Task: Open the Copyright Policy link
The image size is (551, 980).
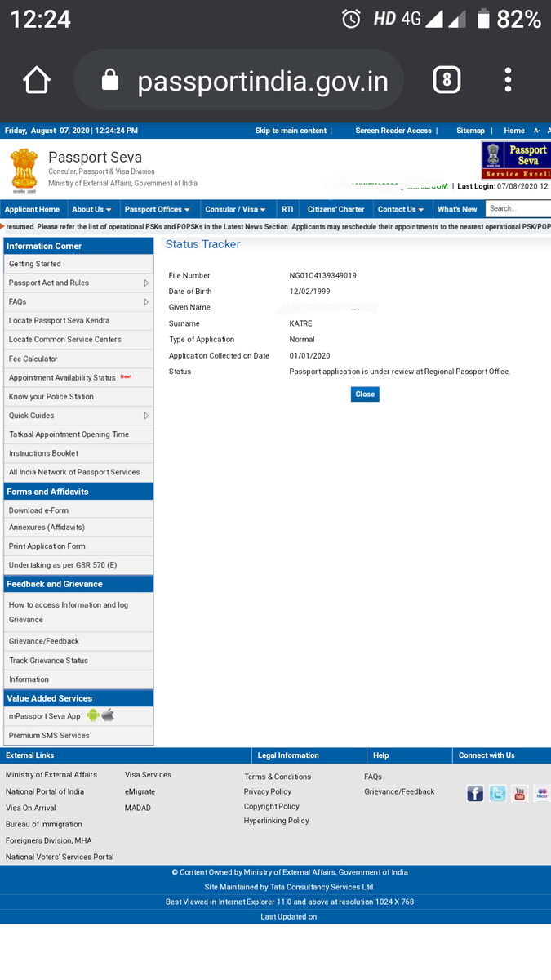Action: 272,806
